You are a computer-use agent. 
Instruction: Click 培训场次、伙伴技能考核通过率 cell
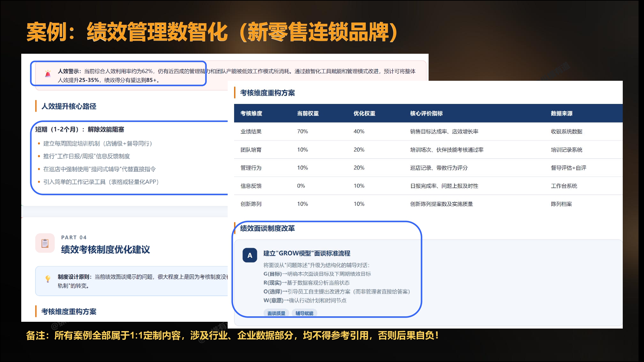click(447, 150)
